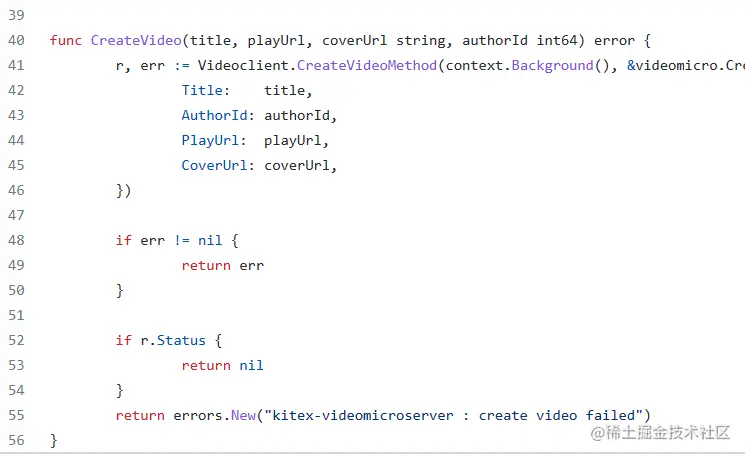Click the playUrl value on line 44
The height and width of the screenshot is (456, 745).
tap(293, 141)
